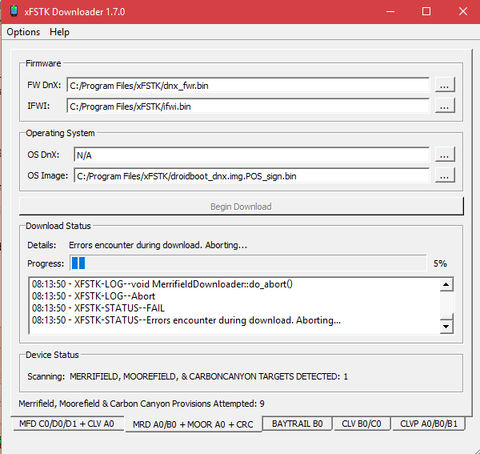Click the OS Image path field
The width and height of the screenshot is (480, 454).
tap(252, 176)
